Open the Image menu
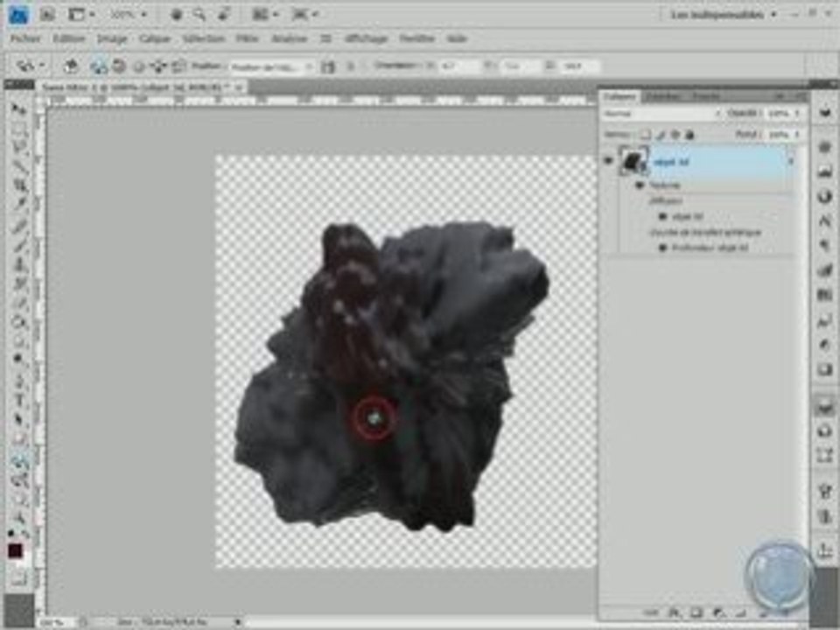Screen dimensions: 840x630 coord(112,38)
